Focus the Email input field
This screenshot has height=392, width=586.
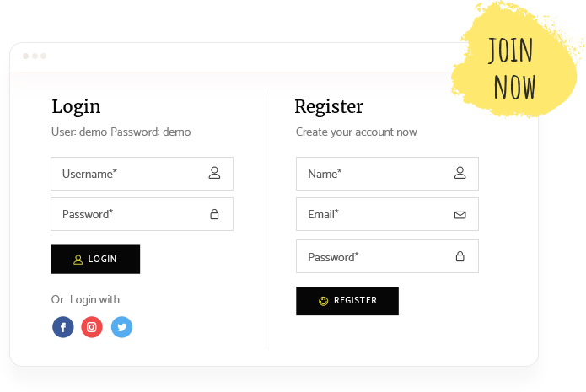(375, 214)
